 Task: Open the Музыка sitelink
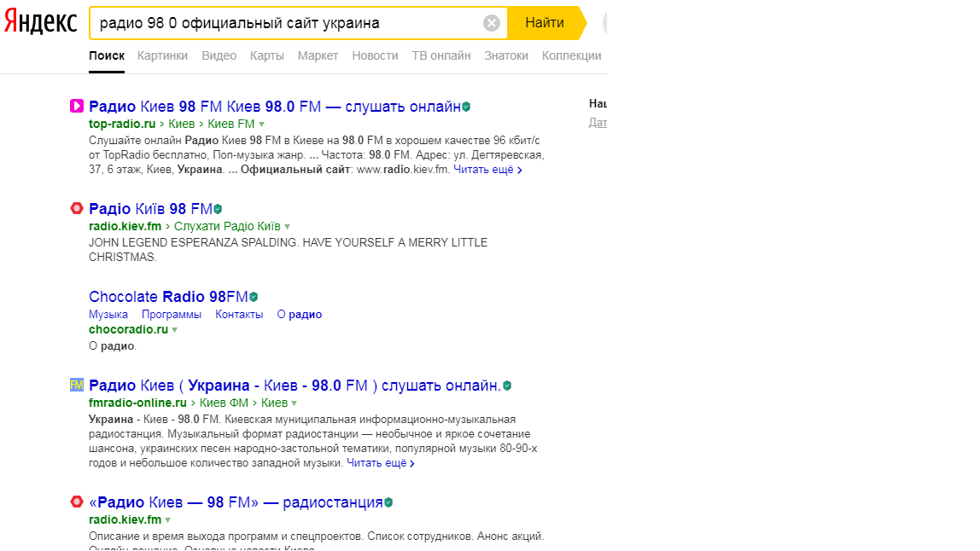[108, 314]
